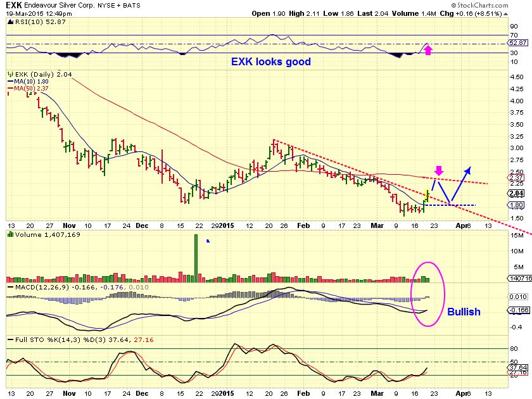Select the Open 1.90 header value

(x=269, y=13)
